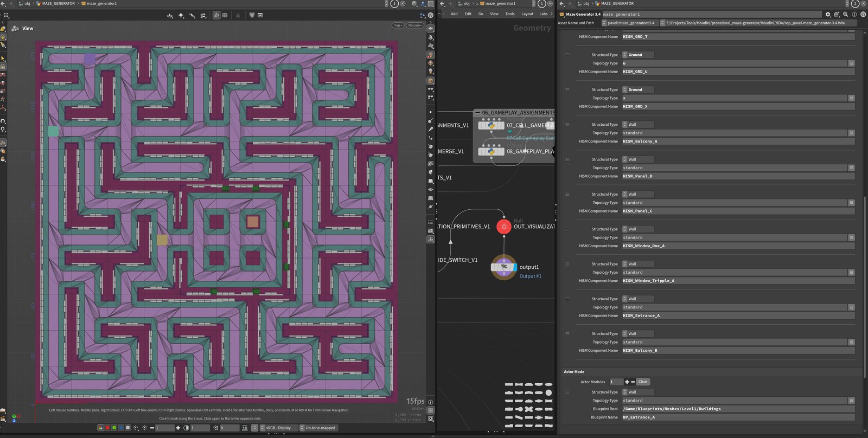868x438 pixels.
Task: Open node info icon in parameter pane header
Action: 854,15
